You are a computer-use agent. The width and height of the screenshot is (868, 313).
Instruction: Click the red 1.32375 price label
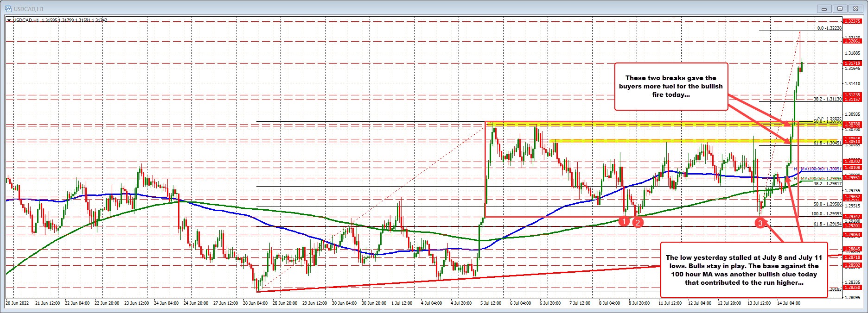pyautogui.click(x=853, y=21)
